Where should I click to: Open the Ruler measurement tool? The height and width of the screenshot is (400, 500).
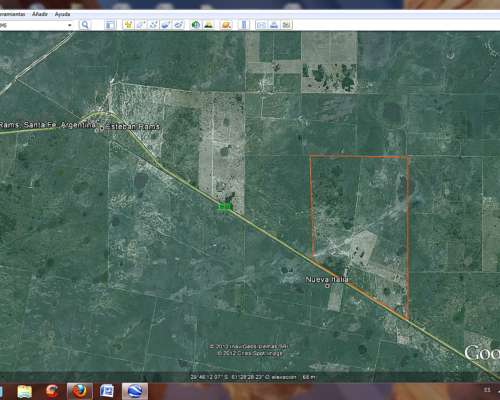point(244,25)
